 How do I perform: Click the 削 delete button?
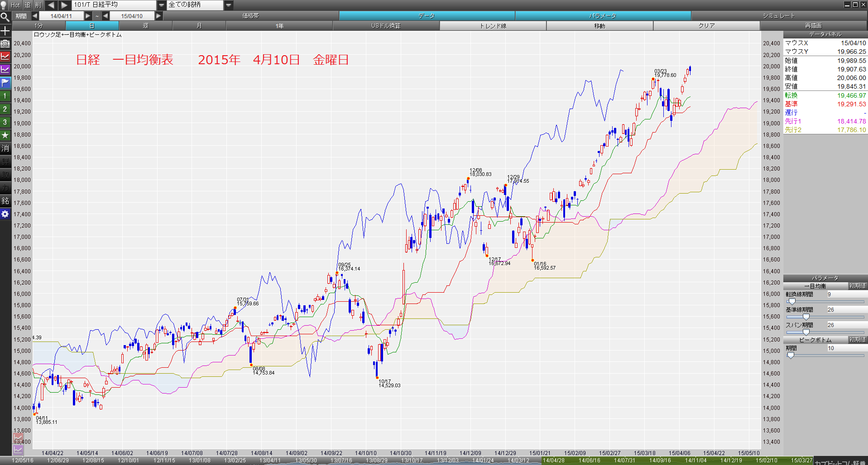pos(38,5)
